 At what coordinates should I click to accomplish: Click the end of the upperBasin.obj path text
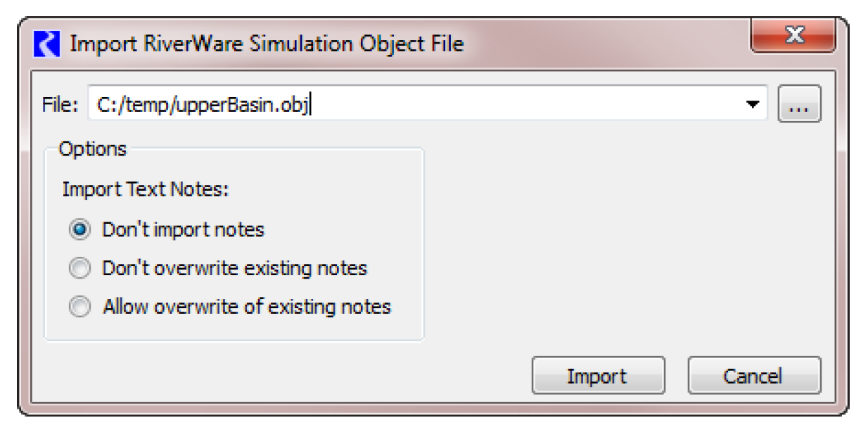(311, 105)
